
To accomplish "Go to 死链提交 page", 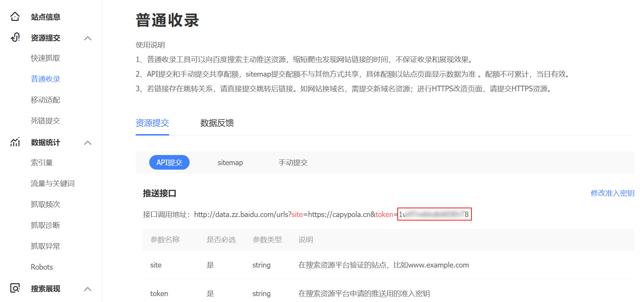I will 45,121.
